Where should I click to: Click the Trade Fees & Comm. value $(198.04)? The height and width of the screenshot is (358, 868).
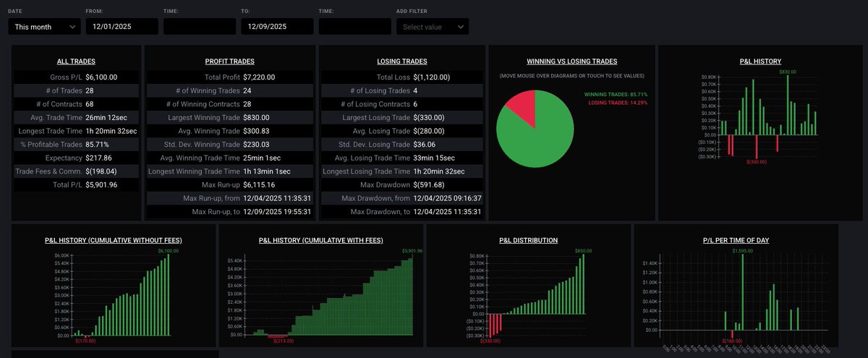[101, 171]
